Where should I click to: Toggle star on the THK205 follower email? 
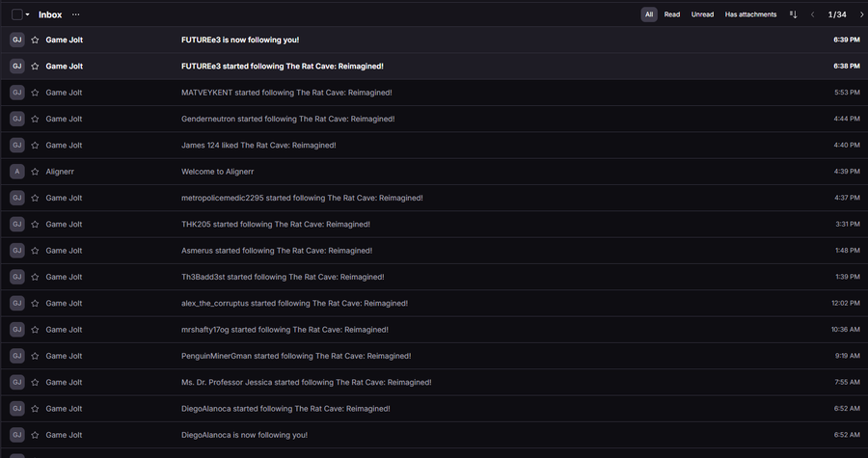35,224
